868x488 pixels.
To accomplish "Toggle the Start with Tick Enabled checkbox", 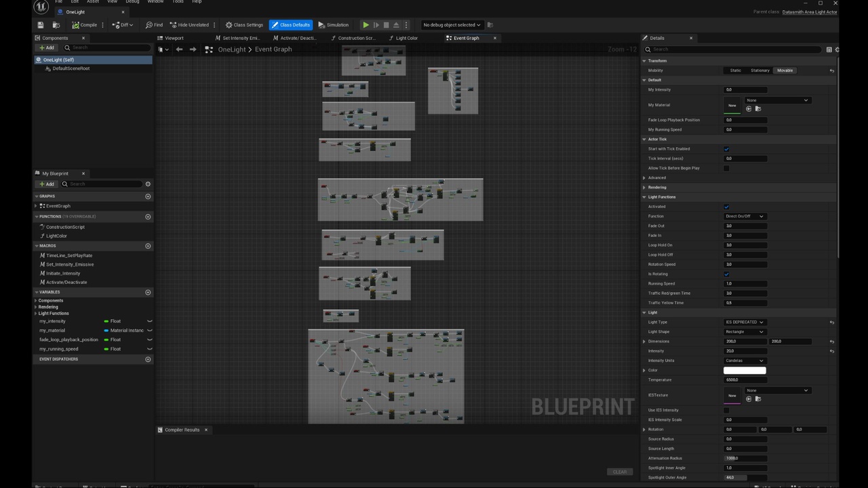I will pos(726,149).
